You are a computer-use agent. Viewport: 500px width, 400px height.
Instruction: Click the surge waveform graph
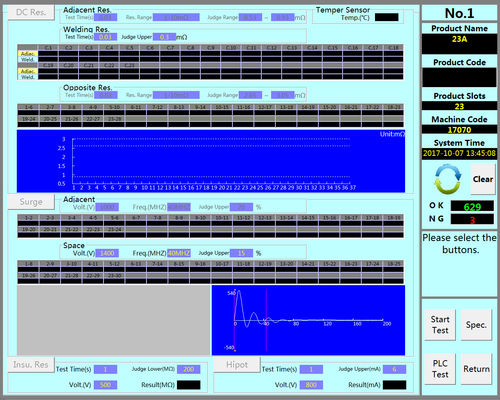click(x=308, y=320)
